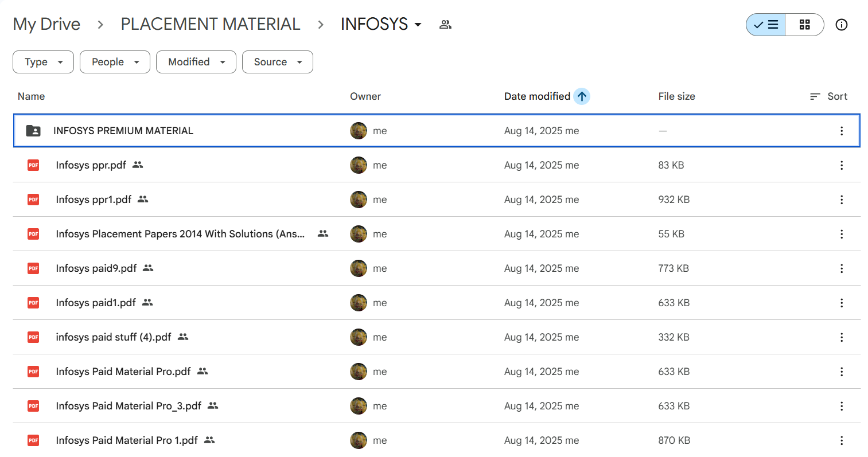Click the shared people icon beside INFOSYS
The image size is (868, 457).
(x=445, y=25)
